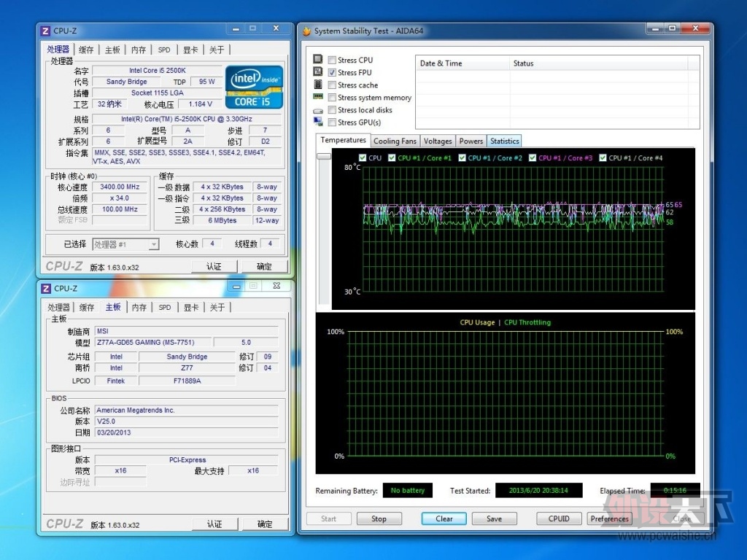Viewport: 747px width, 560px height.
Task: Click 认证 button in bottom CPU-Z window
Action: point(214,524)
